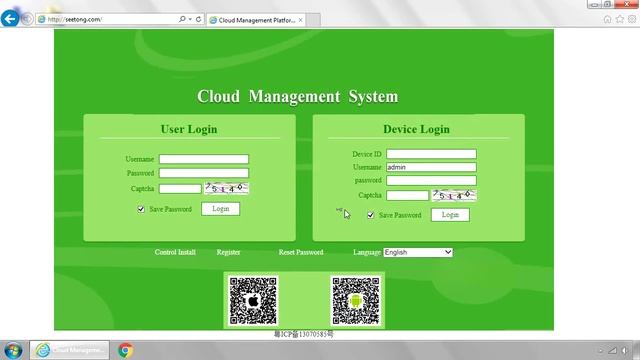
Task: Open the Reset Password link
Action: click(x=301, y=252)
